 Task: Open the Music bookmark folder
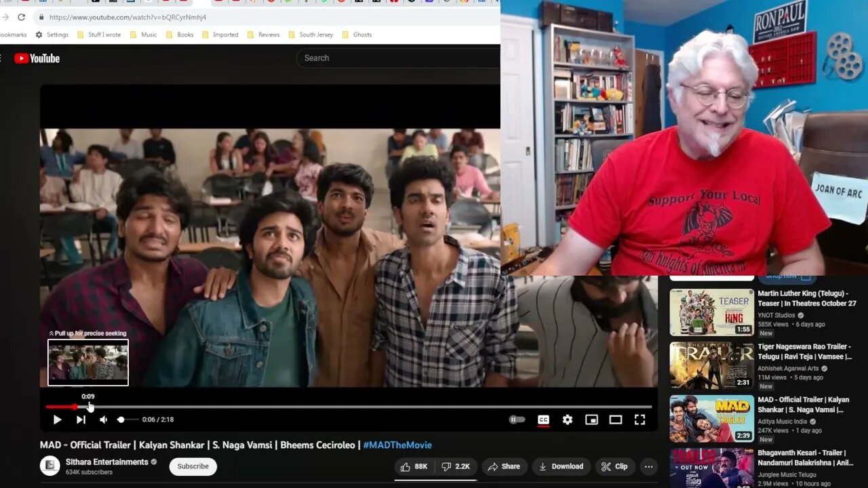[x=143, y=35]
